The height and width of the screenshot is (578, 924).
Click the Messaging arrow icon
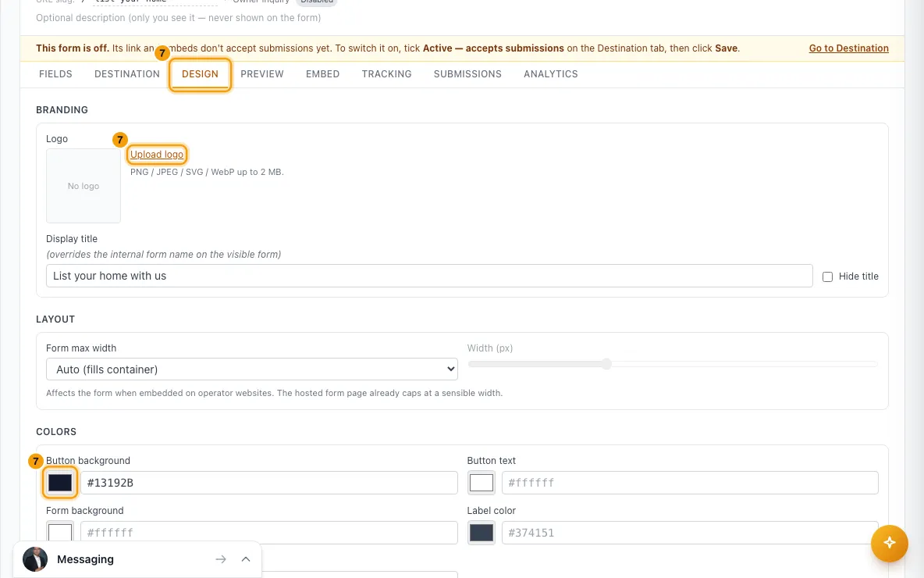[x=221, y=559]
